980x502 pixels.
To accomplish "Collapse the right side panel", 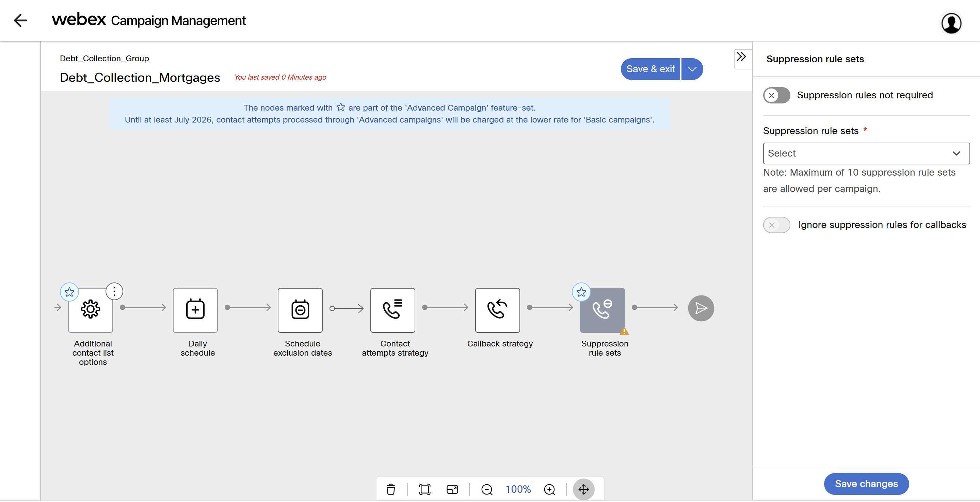I will (x=741, y=57).
